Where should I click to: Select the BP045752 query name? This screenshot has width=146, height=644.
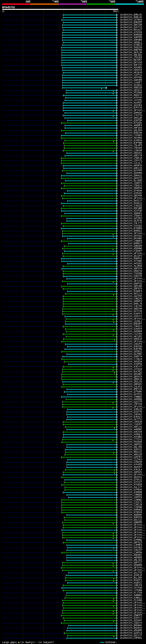[8, 7]
